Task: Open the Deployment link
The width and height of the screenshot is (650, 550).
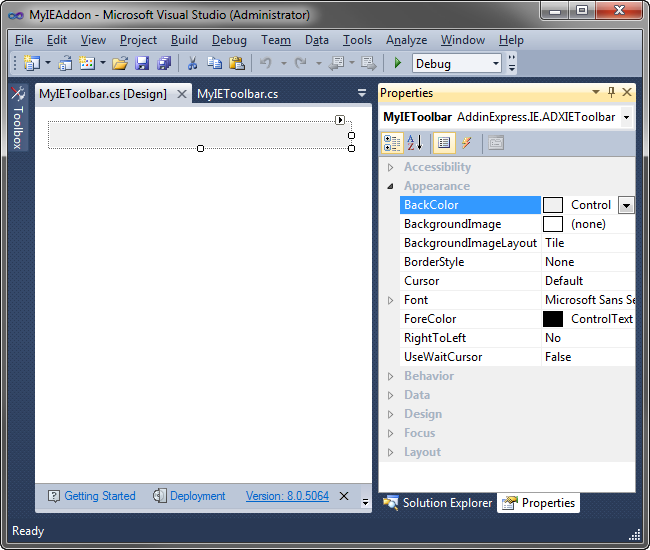Action: (197, 496)
